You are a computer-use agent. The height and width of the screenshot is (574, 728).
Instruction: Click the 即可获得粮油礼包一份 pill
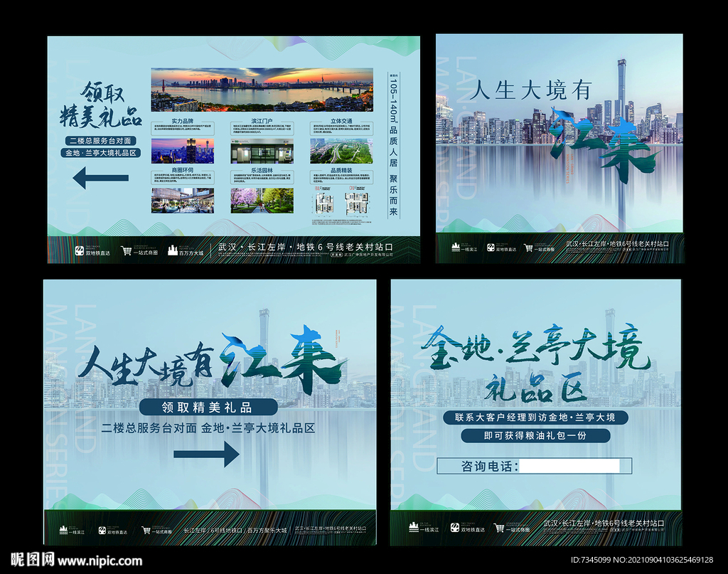535,435
